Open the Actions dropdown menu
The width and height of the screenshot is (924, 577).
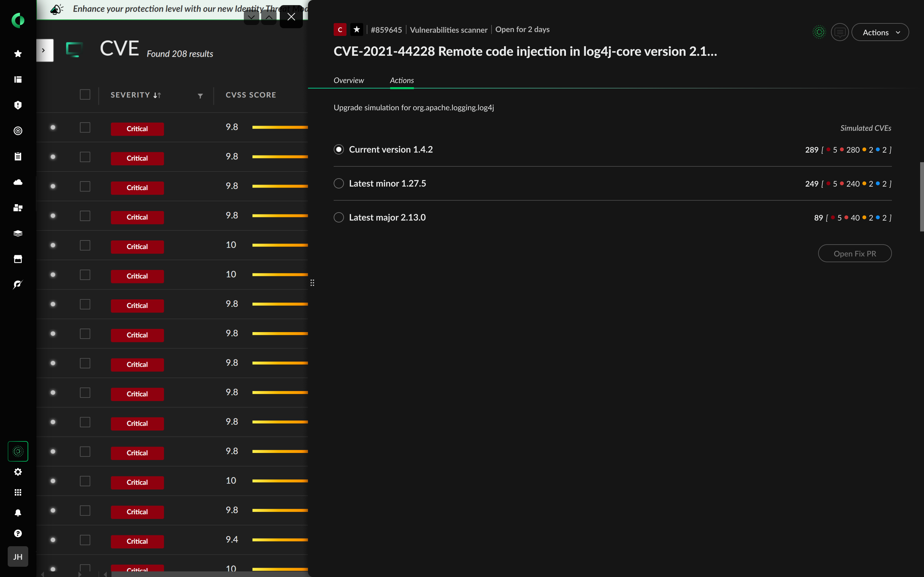880,32
